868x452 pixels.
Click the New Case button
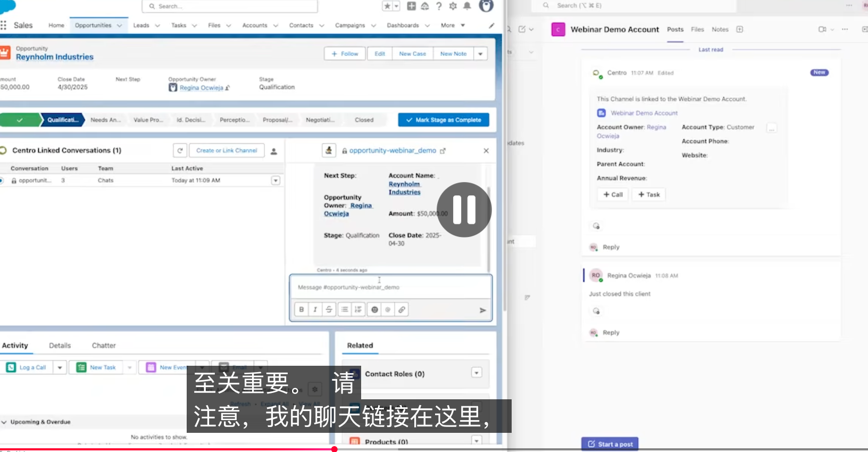click(x=413, y=54)
